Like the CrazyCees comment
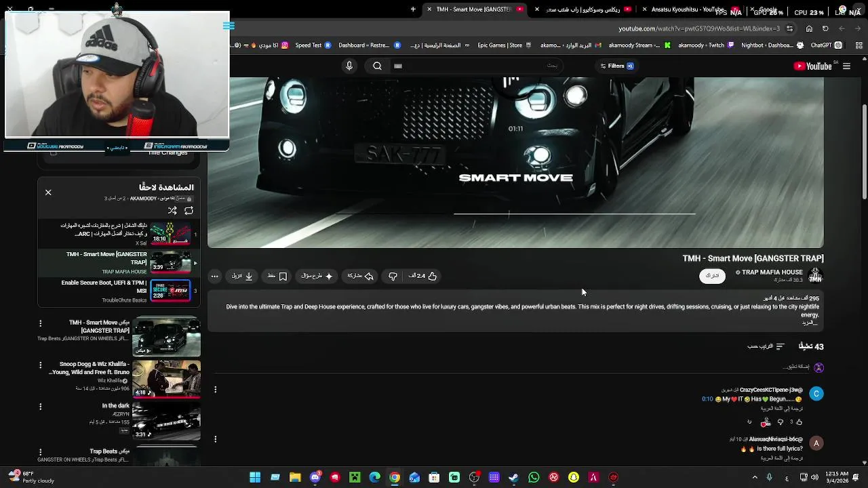The height and width of the screenshot is (488, 868). [799, 422]
